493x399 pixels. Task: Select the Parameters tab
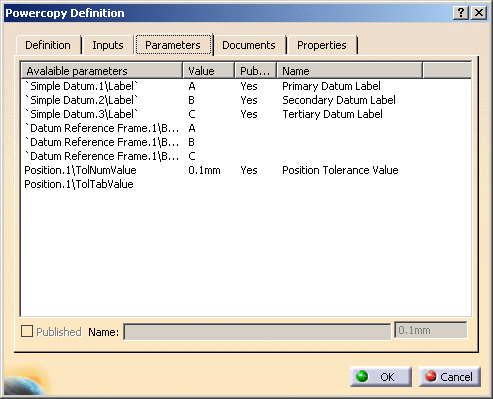click(x=173, y=45)
